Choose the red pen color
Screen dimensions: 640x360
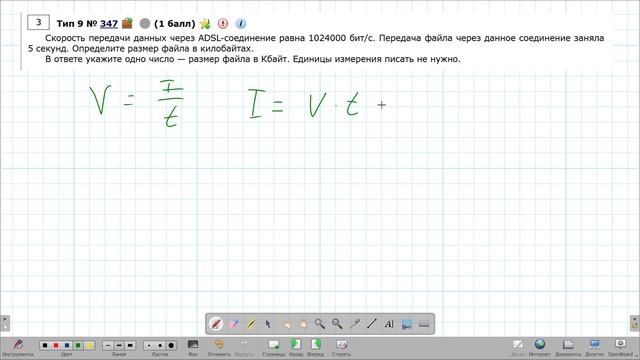click(56, 345)
